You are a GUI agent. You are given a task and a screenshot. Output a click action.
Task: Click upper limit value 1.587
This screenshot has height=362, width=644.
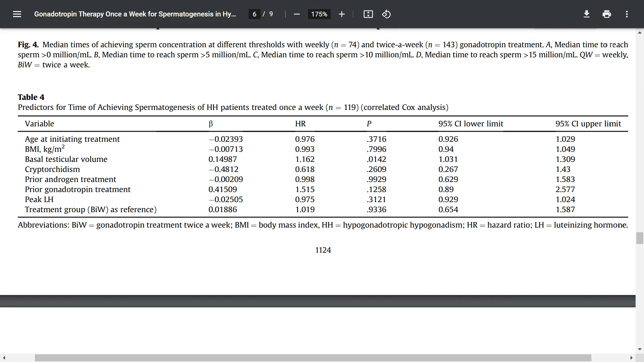[x=565, y=209]
